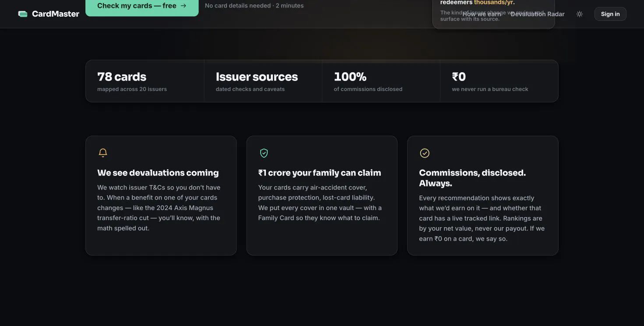
Task: Click the thousands/yr highlighted text
Action: [x=493, y=3]
